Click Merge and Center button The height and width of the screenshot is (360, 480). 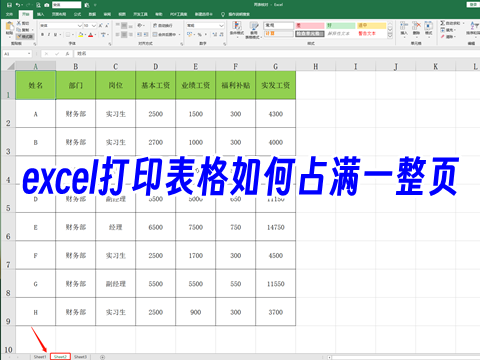click(x=165, y=34)
